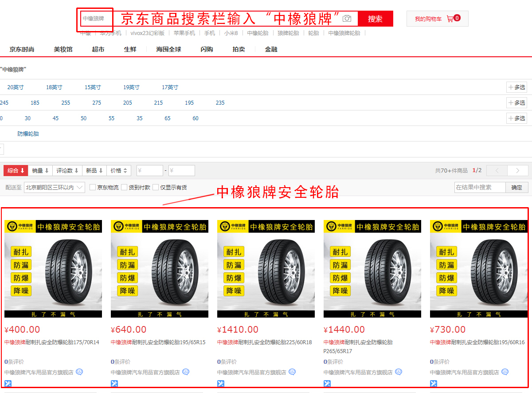Enable the 京东物流 checkbox

(x=93, y=187)
